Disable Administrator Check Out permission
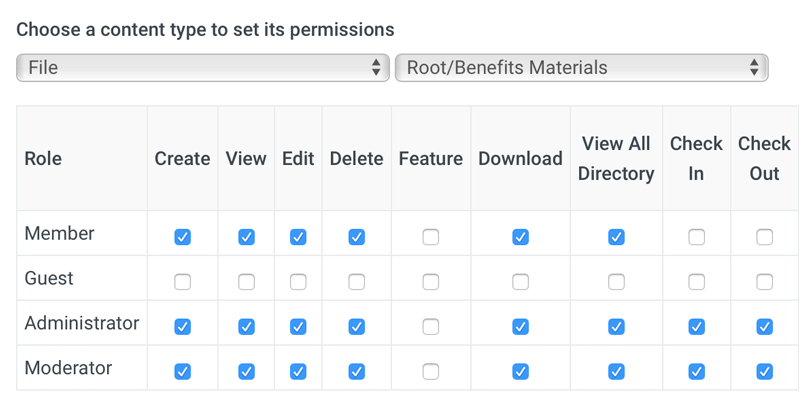804x412 pixels. click(x=764, y=327)
